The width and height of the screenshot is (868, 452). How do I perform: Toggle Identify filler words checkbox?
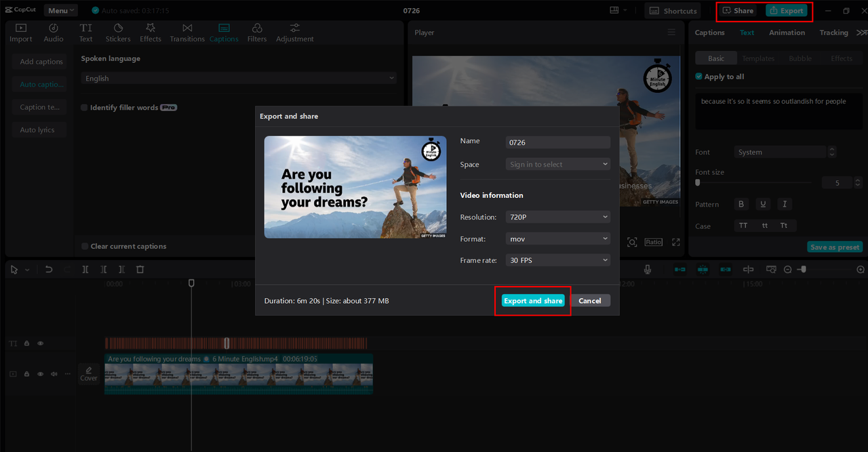85,108
